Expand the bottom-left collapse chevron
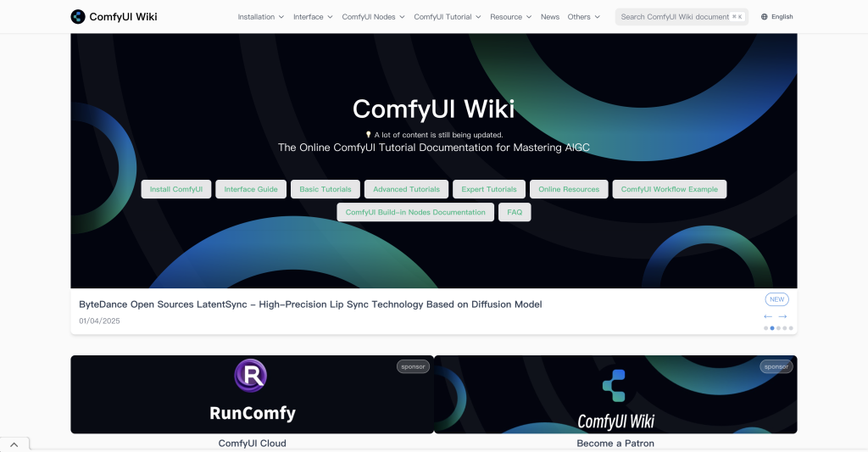The image size is (868, 452). click(x=14, y=444)
